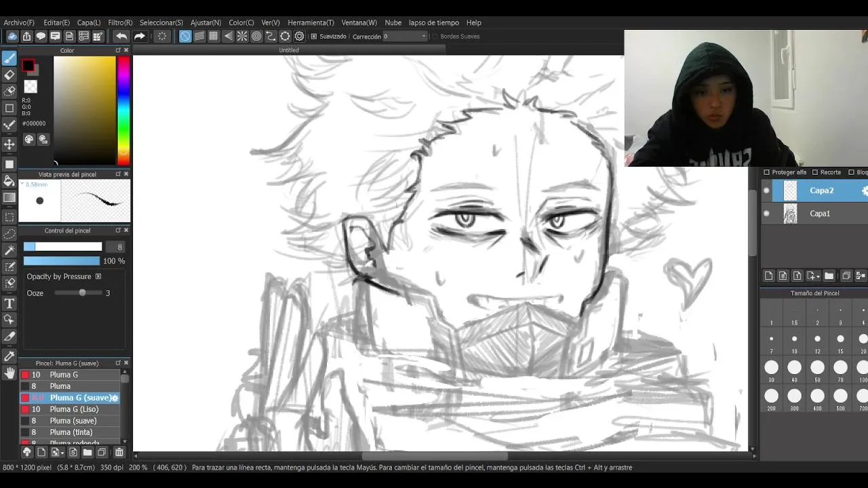Open snap settings gear
This screenshot has height=488, width=868.
pyautogui.click(x=299, y=36)
